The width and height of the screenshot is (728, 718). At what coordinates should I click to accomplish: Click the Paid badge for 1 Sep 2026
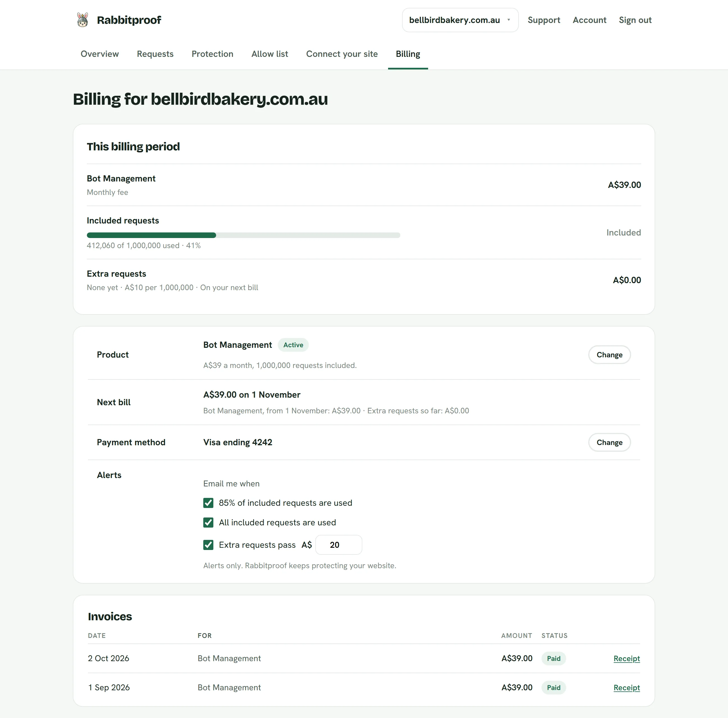[554, 687]
